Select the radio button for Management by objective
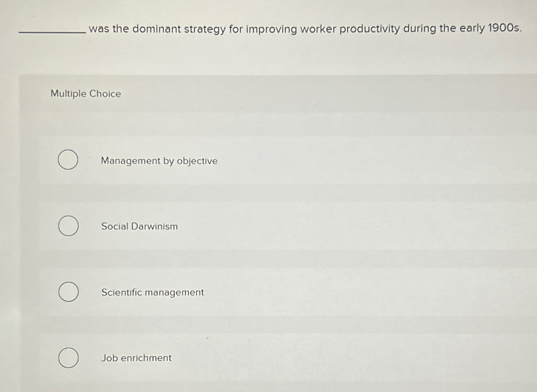 coord(68,160)
